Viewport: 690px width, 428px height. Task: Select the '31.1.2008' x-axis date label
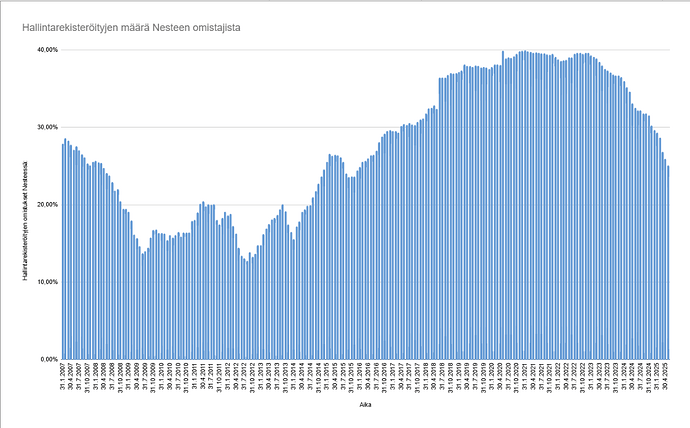pos(96,377)
